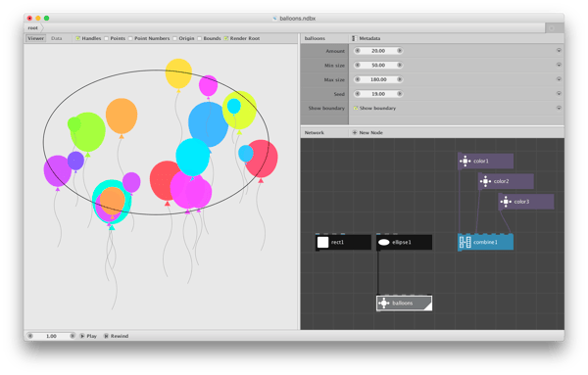This screenshot has height=375, width=588.
Task: Select the color3 node
Action: tap(526, 202)
